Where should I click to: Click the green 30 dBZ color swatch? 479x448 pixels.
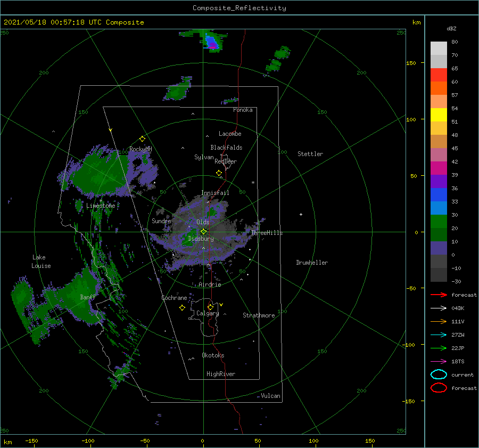(439, 221)
